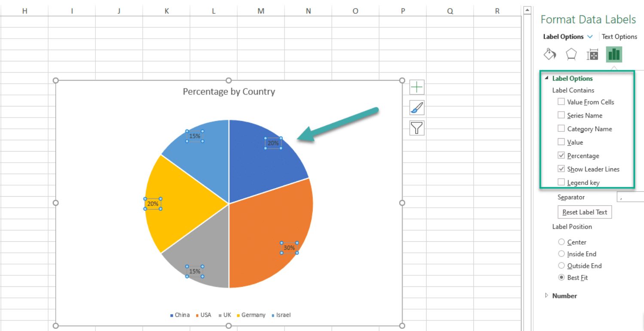Open the Chart Styles paintbrush button
The width and height of the screenshot is (644, 331).
pos(417,108)
